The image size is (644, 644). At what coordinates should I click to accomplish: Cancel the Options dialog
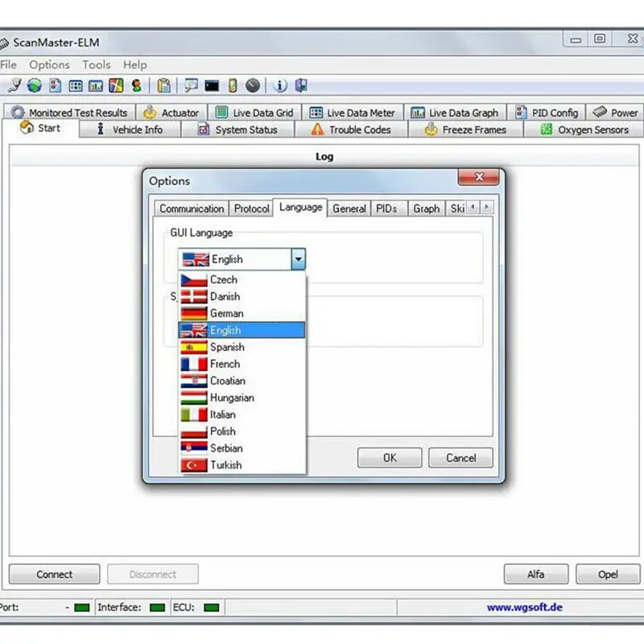click(460, 457)
